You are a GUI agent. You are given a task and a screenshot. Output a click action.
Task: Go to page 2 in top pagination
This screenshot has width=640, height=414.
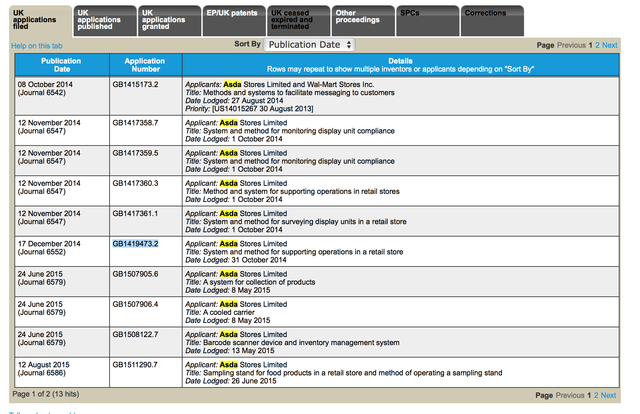[598, 45]
